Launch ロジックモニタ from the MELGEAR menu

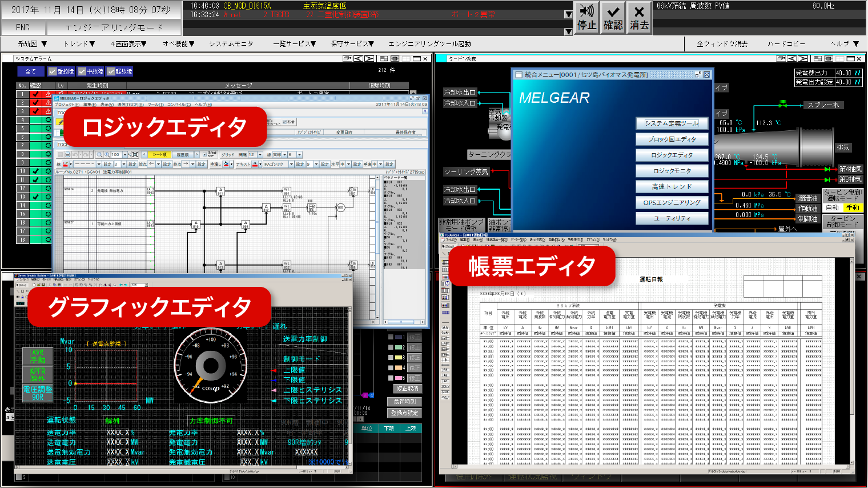pos(672,171)
